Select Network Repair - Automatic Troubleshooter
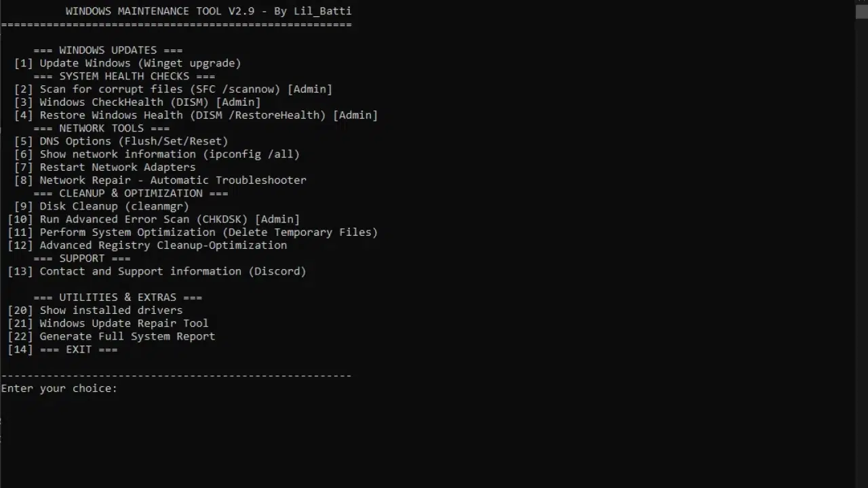Image resolution: width=868 pixels, height=488 pixels. point(160,180)
